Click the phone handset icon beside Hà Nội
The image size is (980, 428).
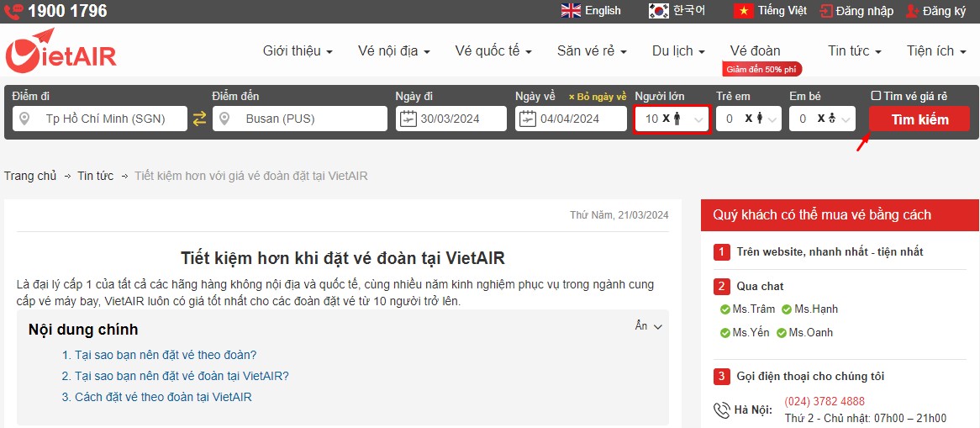coord(722,410)
